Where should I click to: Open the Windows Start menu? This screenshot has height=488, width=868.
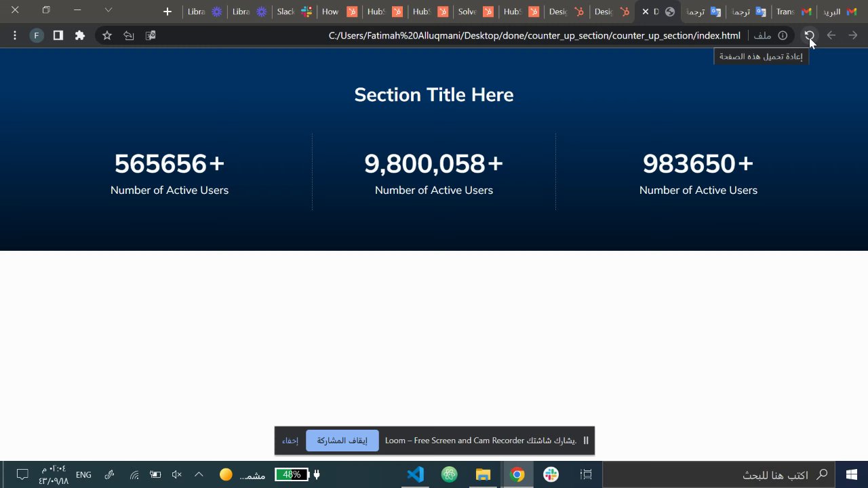click(852, 474)
